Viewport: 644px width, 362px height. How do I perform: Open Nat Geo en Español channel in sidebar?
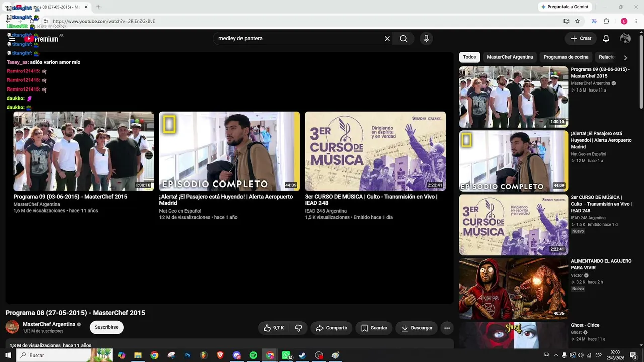(588, 154)
